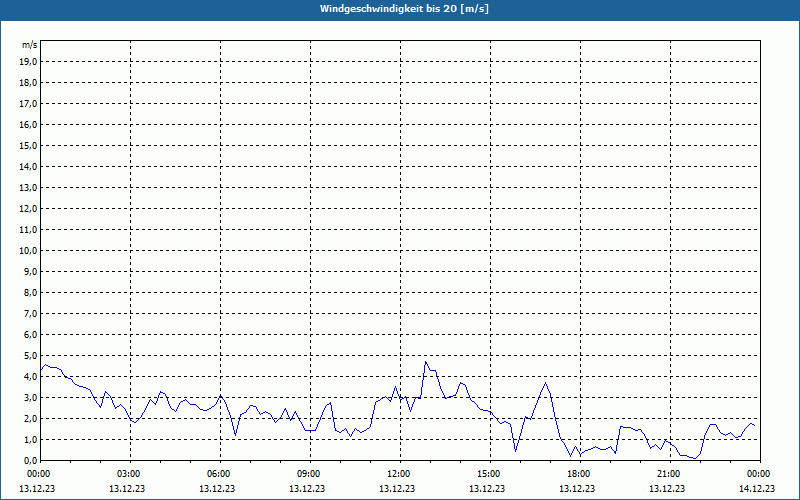Click the 21:00 time label
This screenshot has width=800, height=500.
(x=670, y=474)
